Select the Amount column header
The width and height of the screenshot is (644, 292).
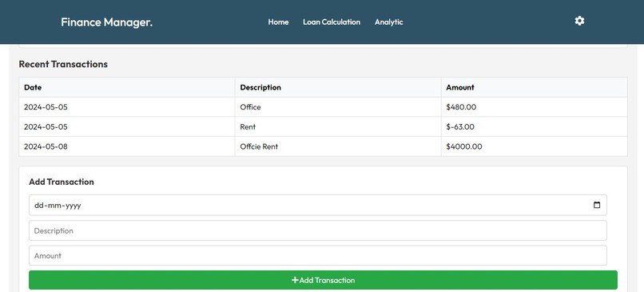tap(535, 87)
